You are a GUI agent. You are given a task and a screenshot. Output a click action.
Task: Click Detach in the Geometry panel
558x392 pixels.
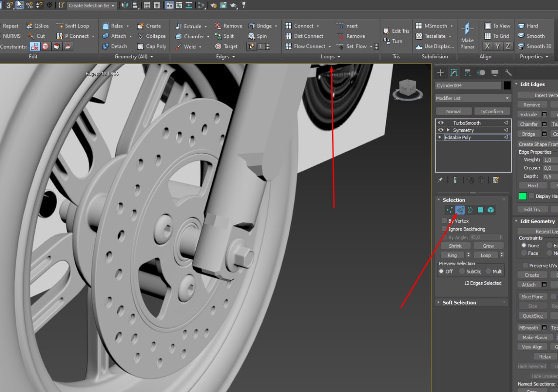(115, 46)
